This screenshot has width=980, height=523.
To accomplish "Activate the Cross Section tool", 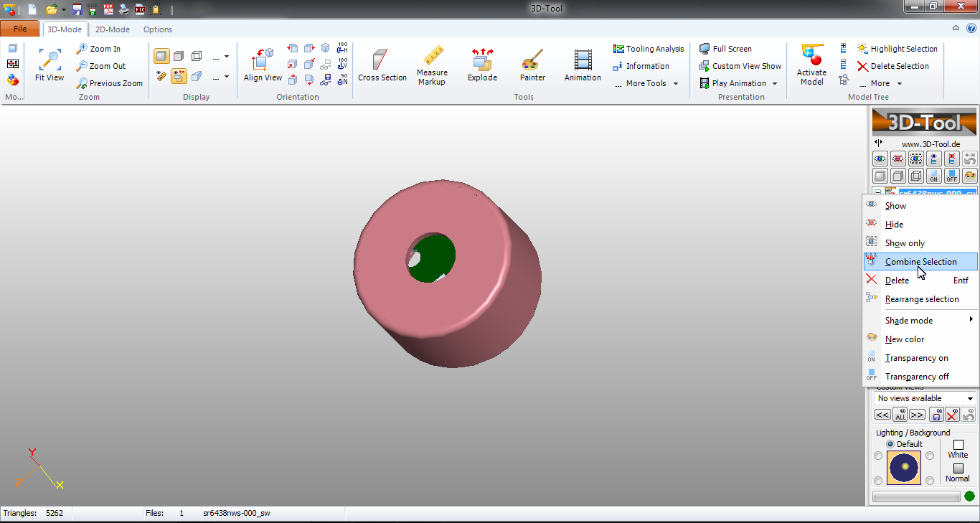I will [382, 65].
